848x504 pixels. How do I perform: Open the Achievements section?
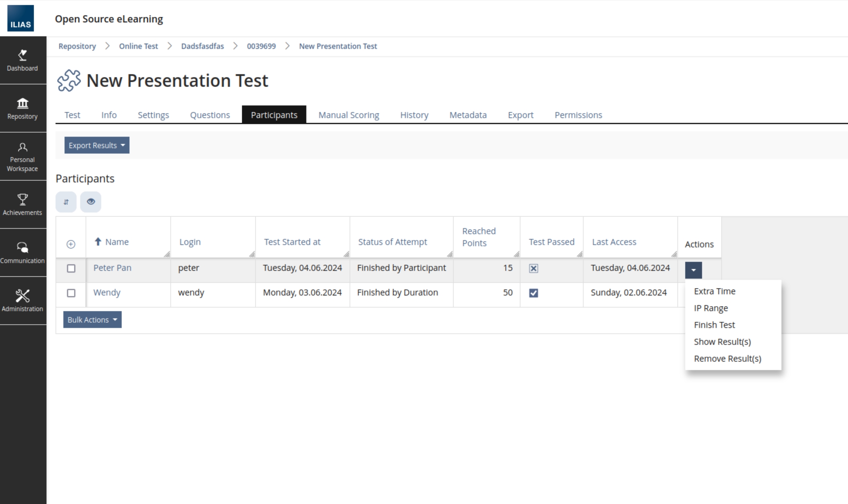[x=23, y=204]
